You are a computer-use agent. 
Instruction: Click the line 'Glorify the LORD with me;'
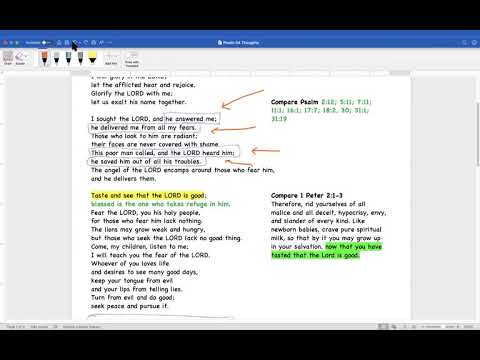click(x=132, y=93)
